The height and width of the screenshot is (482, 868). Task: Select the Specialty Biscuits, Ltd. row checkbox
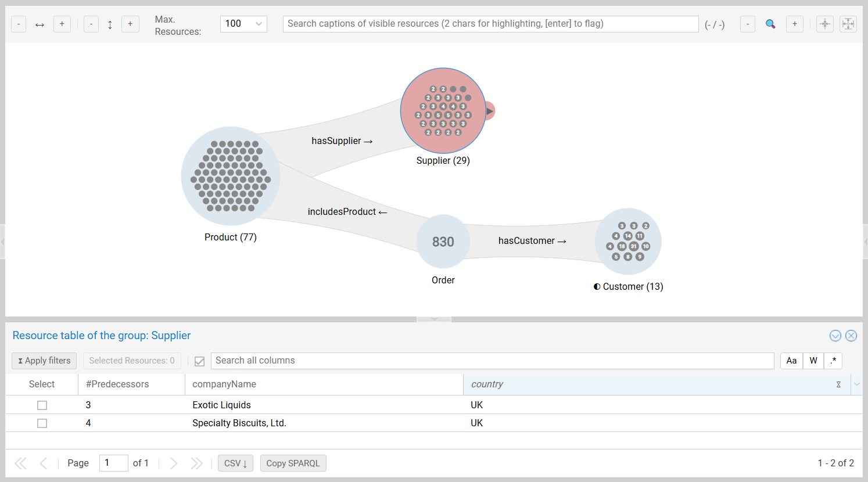click(42, 423)
